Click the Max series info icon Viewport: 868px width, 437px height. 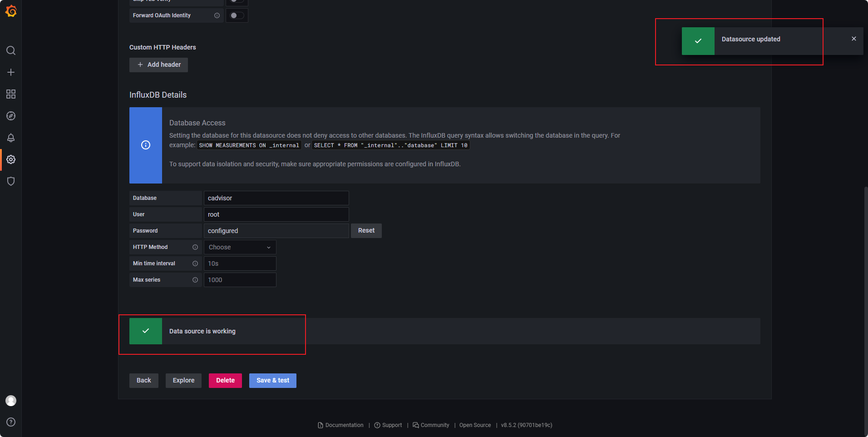coord(195,280)
